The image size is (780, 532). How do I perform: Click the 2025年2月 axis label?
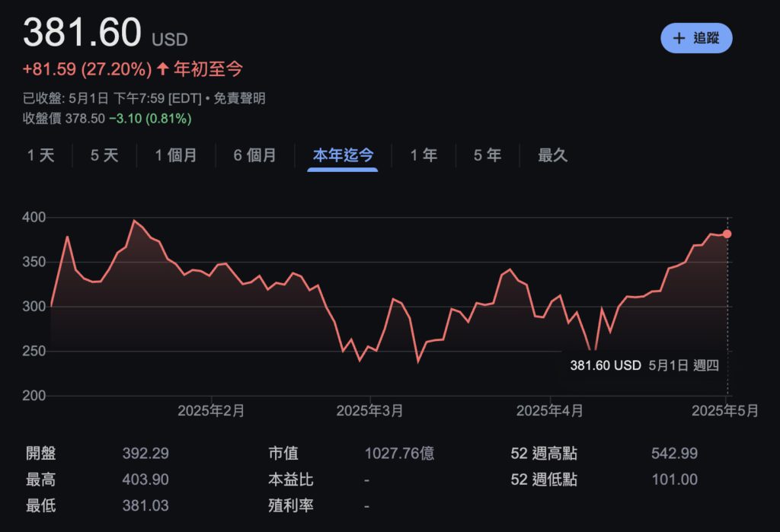[x=211, y=411]
